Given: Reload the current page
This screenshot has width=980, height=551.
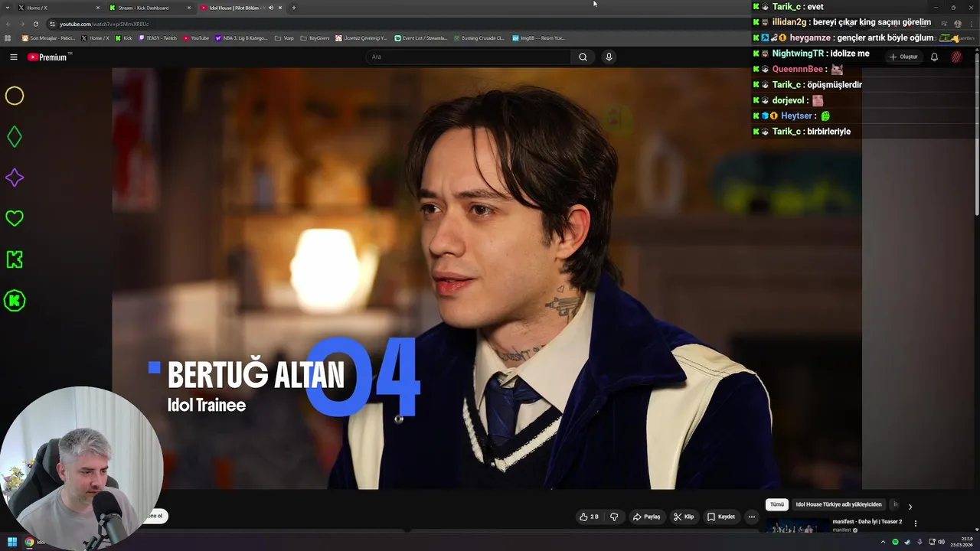Looking at the screenshot, I should [36, 24].
